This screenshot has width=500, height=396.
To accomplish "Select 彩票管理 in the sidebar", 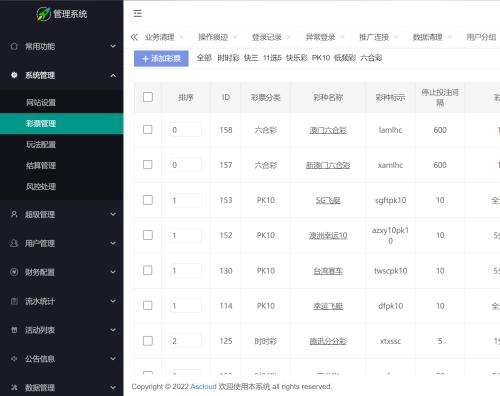I will click(x=62, y=124).
